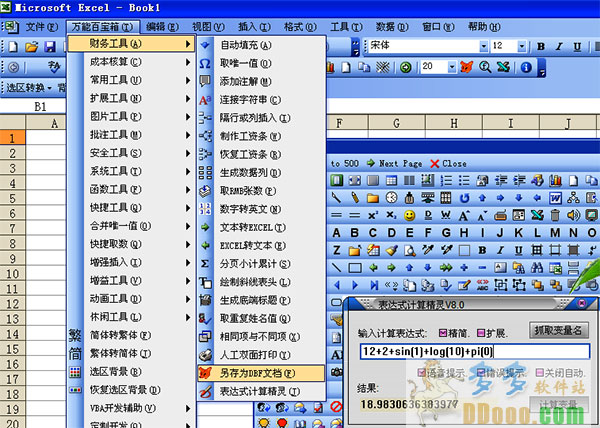The height and width of the screenshot is (428, 600).
Task: Choose 简体转繁体 in the main menu
Action: coord(131,335)
